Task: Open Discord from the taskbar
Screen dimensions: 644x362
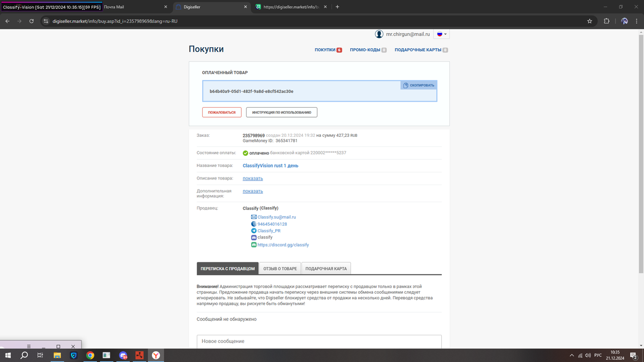Action: point(123,355)
